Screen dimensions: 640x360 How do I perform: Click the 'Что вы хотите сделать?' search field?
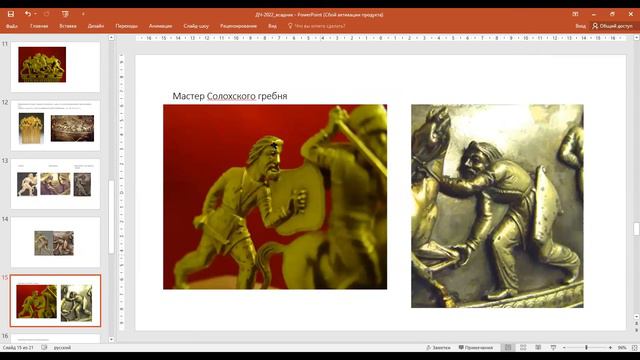point(317,26)
